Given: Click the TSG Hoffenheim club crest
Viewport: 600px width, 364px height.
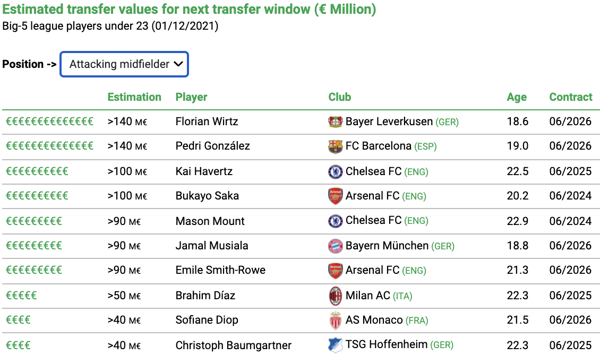Looking at the screenshot, I should [336, 345].
